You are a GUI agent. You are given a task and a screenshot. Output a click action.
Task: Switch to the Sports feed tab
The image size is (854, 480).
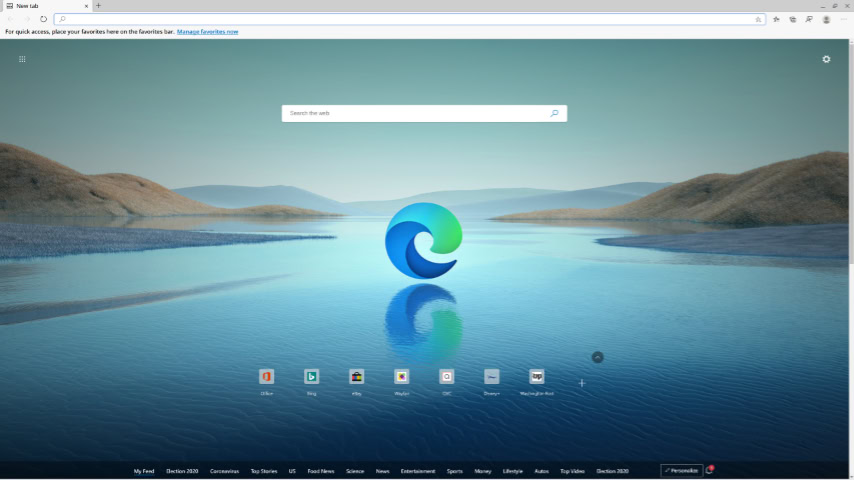click(455, 471)
